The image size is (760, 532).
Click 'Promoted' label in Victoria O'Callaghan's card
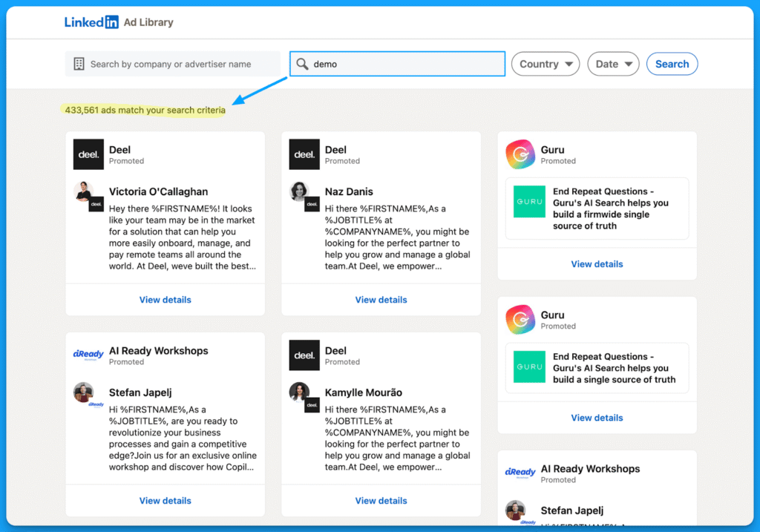tap(126, 161)
